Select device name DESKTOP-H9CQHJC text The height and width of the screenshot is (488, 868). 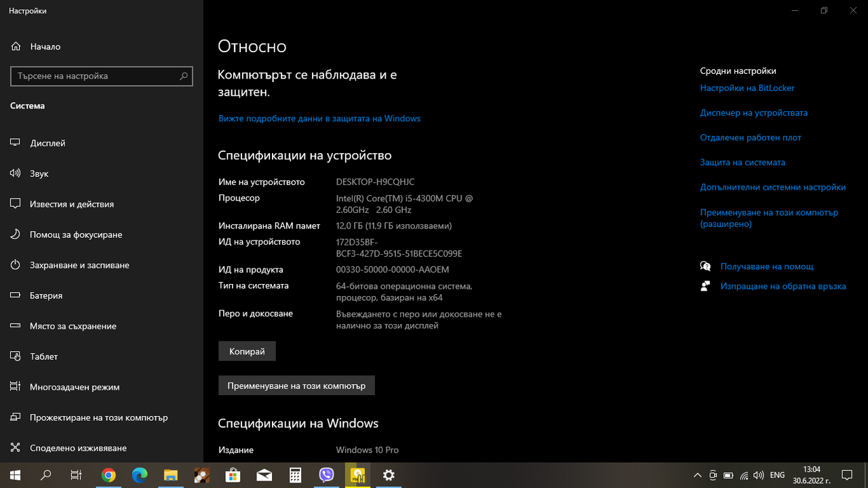click(375, 182)
